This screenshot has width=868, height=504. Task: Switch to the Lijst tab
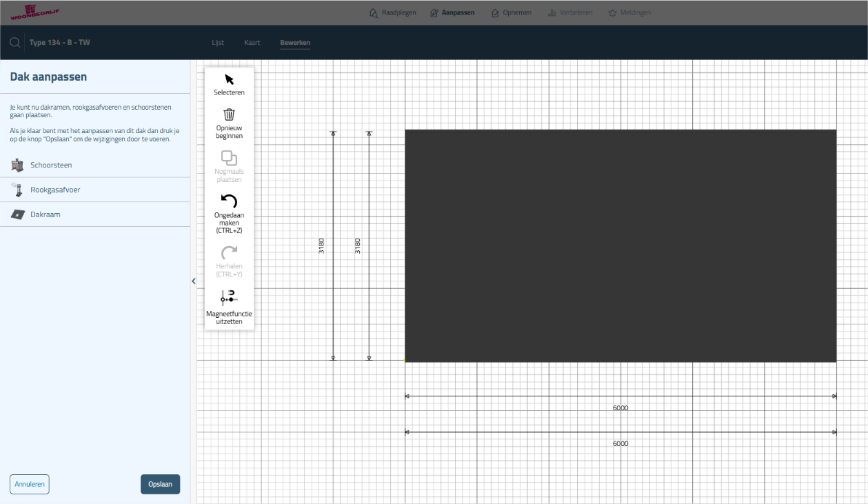[x=218, y=43]
